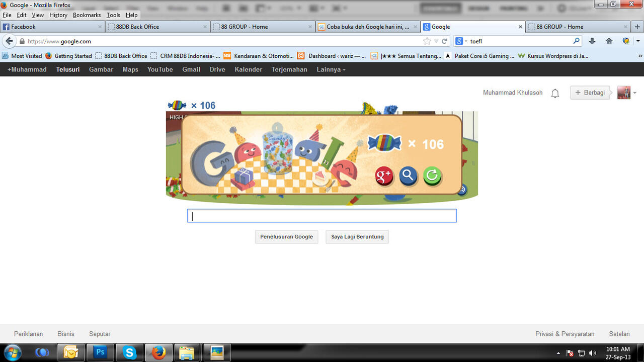
Task: Click the browser back arrow button
Action: tap(9, 41)
